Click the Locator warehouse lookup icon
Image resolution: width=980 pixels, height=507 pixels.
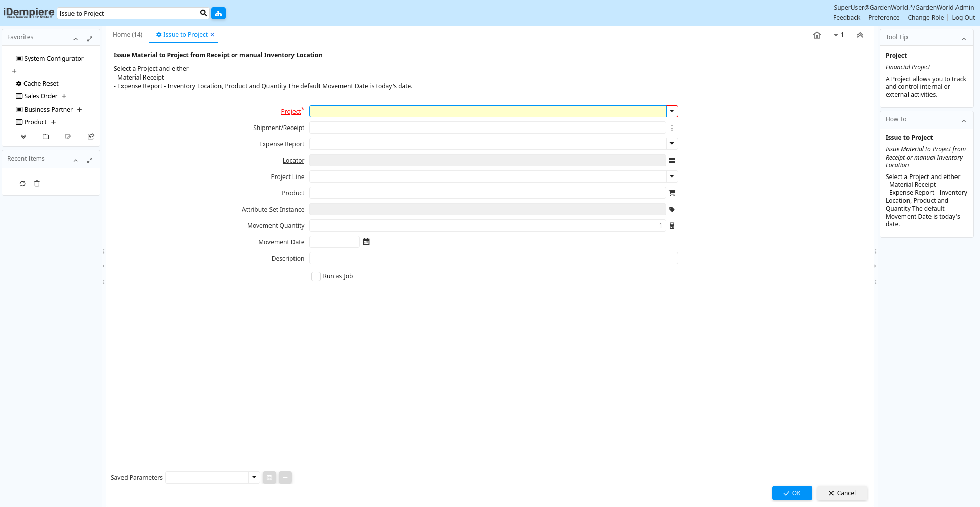coord(672,160)
